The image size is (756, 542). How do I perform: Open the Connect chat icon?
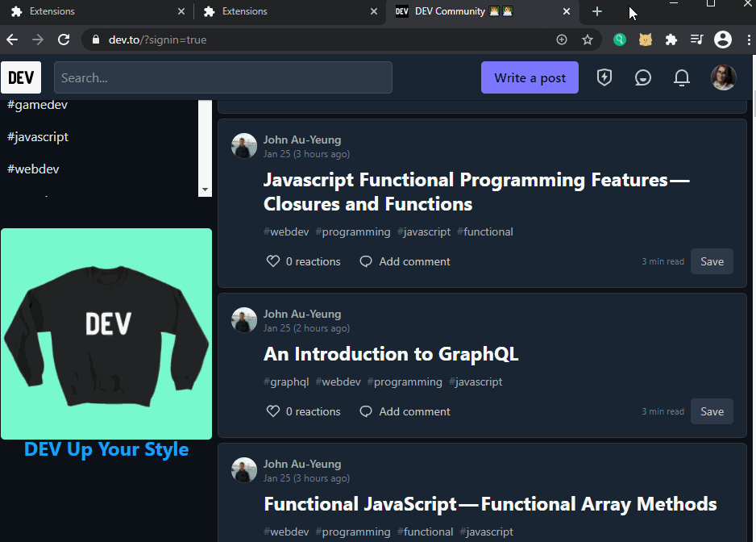642,77
